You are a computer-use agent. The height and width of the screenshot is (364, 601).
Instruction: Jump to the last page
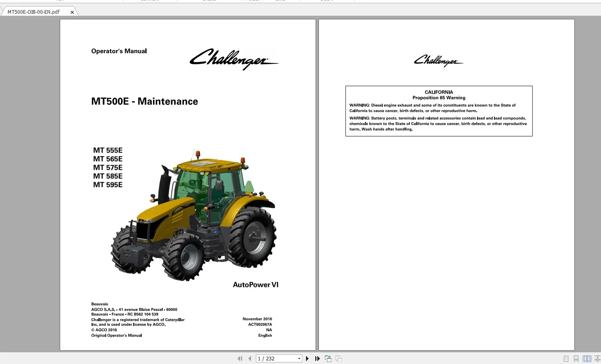pos(318,358)
